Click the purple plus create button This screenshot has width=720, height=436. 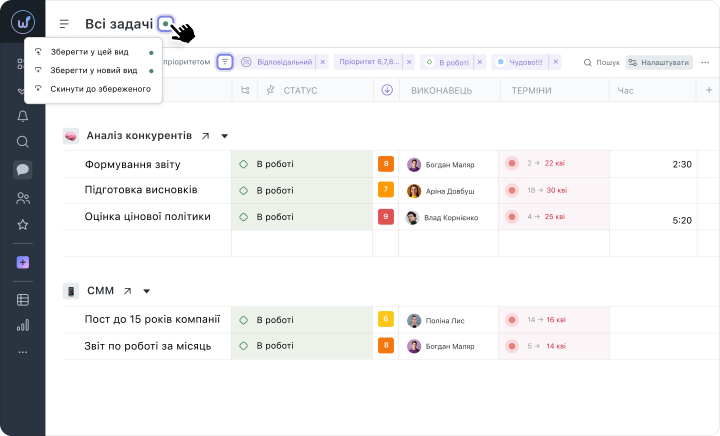click(22, 262)
